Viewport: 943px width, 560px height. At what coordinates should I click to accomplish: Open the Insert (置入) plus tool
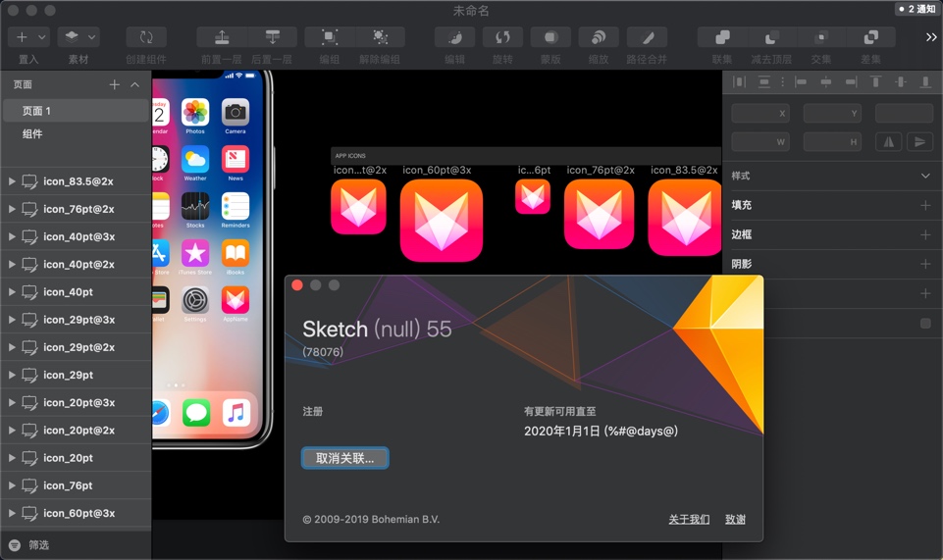22,37
